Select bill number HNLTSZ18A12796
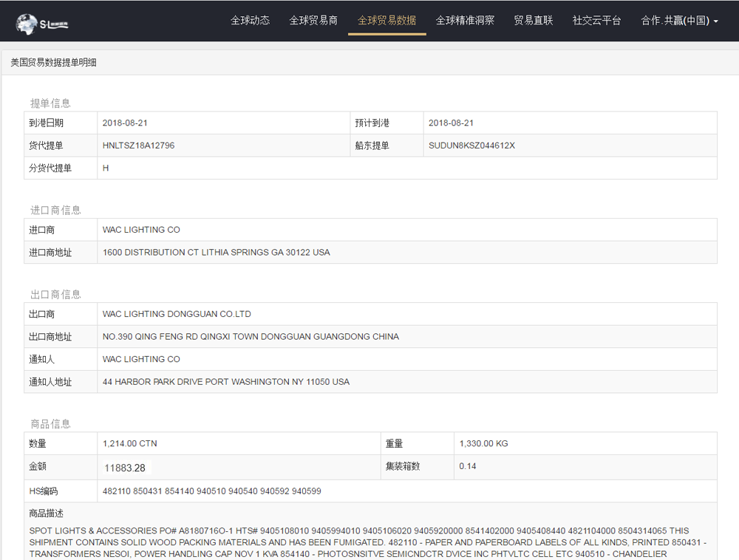The width and height of the screenshot is (739, 560). coord(139,146)
